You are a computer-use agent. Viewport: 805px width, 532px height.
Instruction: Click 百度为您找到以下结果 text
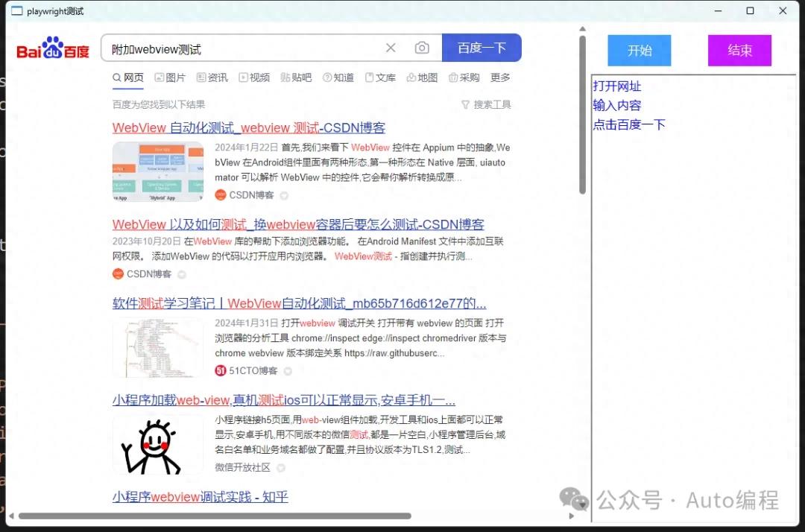(x=159, y=104)
